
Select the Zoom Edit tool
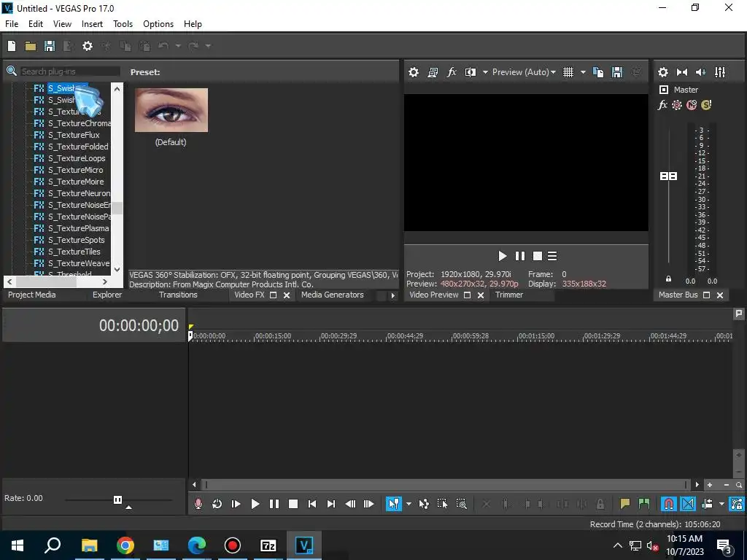[x=461, y=504]
